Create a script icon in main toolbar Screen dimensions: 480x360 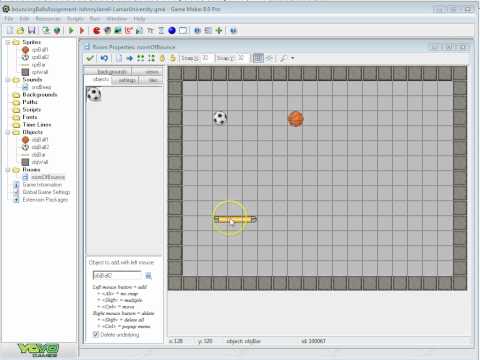139,30
